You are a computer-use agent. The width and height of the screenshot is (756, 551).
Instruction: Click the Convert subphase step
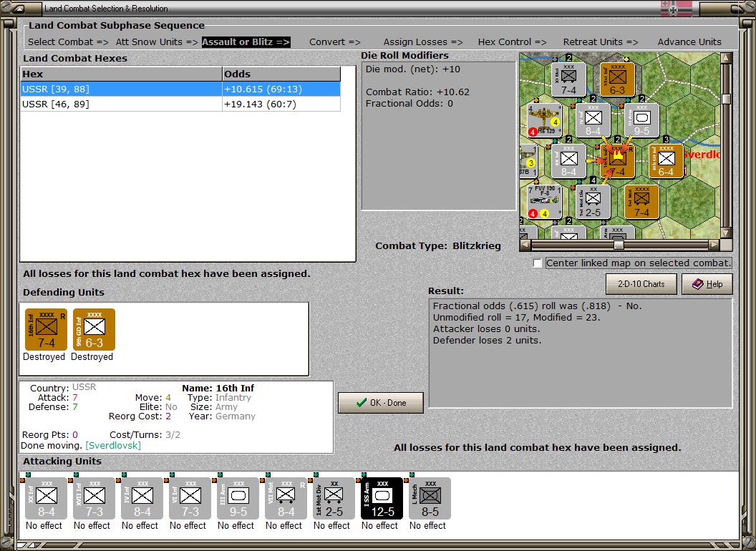334,42
